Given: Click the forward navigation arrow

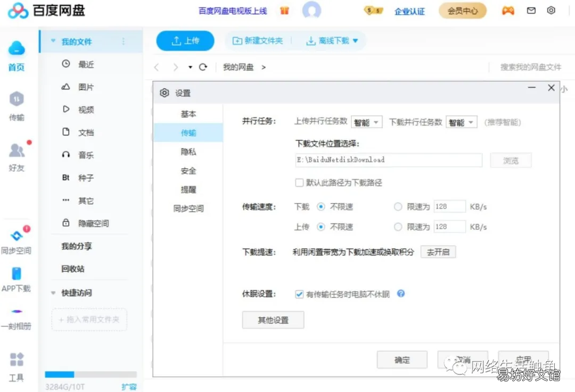Looking at the screenshot, I should 176,67.
